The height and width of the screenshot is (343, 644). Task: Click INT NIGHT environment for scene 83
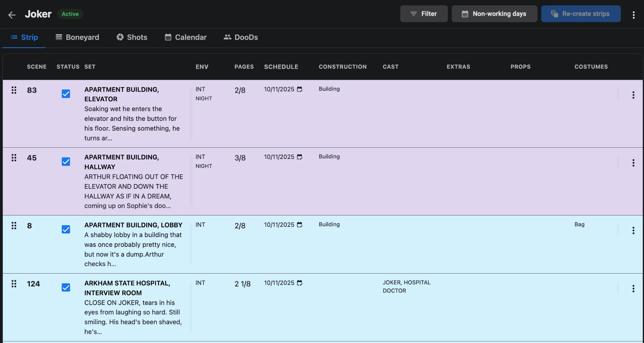(x=204, y=94)
